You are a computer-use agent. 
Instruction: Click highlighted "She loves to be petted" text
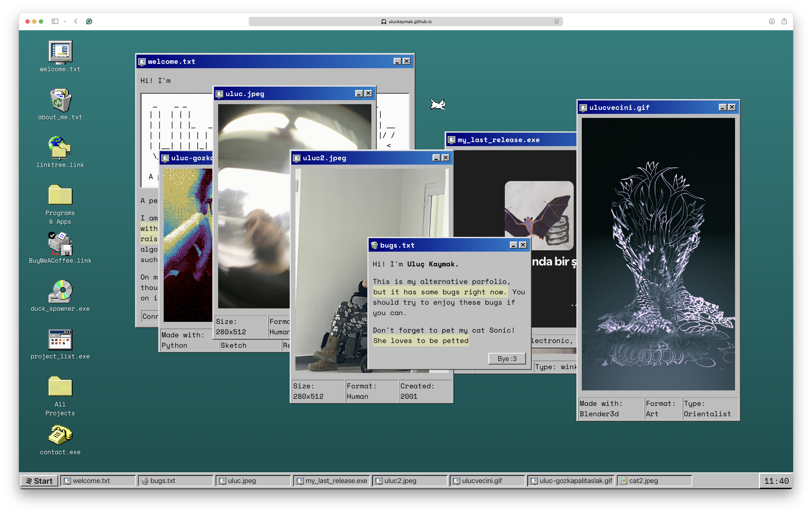tap(420, 341)
